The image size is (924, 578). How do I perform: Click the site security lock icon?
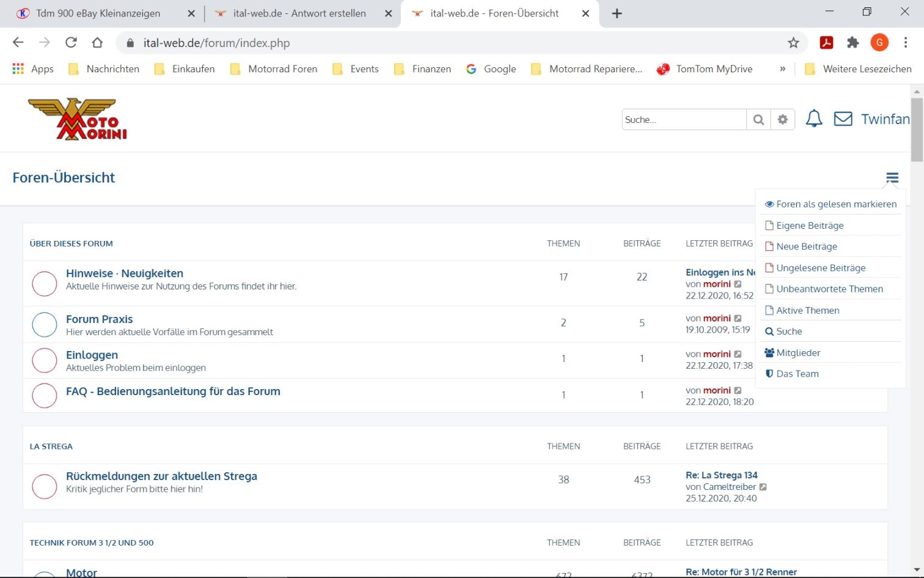(130, 43)
